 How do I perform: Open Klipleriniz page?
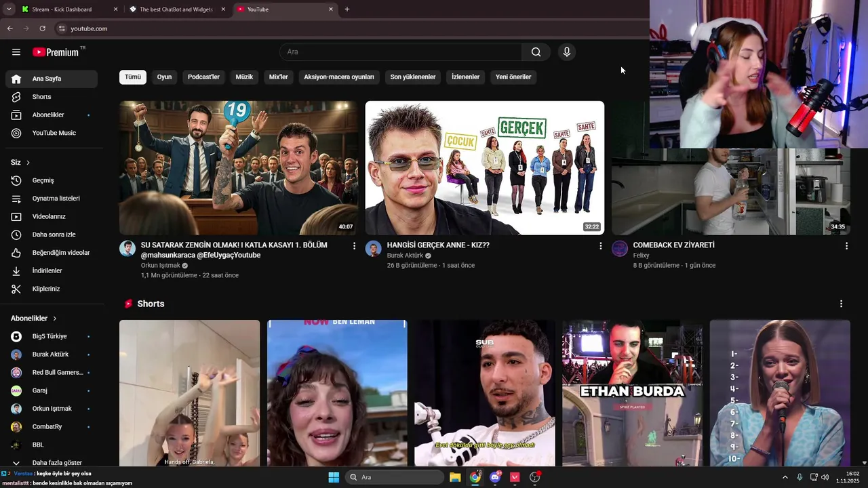(x=52, y=289)
